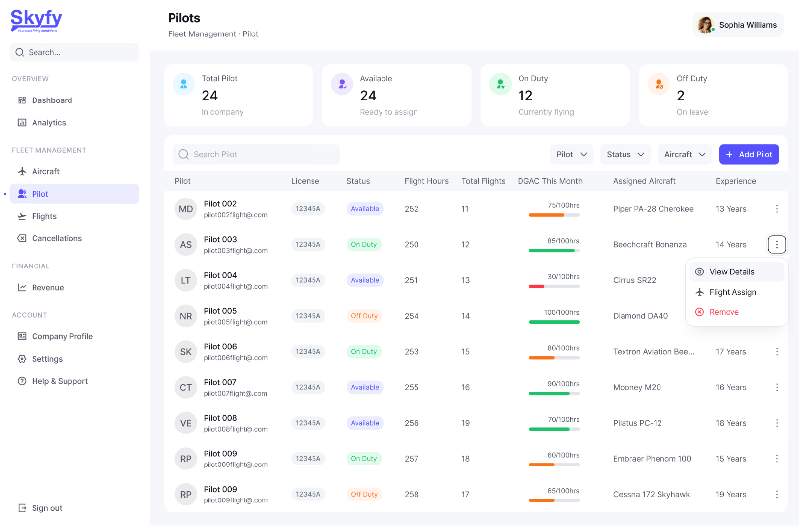Open Company Profile page
The height and width of the screenshot is (532, 799).
74,337
